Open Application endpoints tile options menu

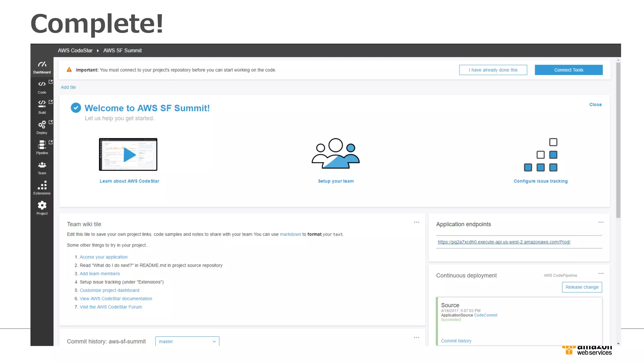pos(601,222)
